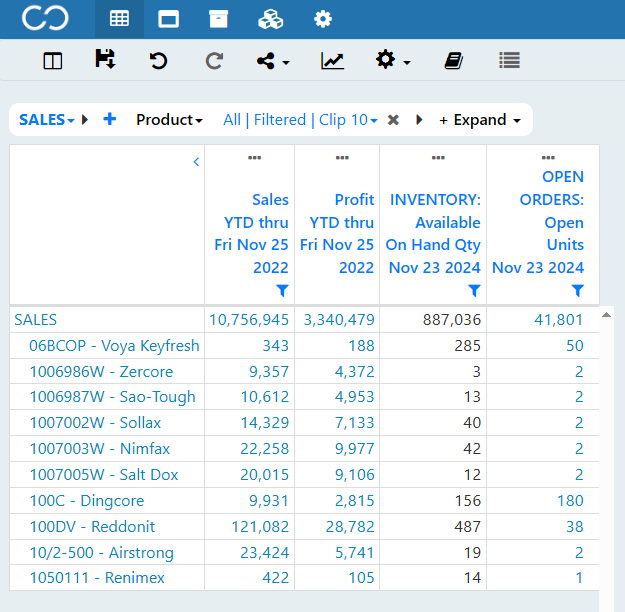The image size is (625, 612).
Task: Open the grid view icon in top bar
Action: pos(119,19)
